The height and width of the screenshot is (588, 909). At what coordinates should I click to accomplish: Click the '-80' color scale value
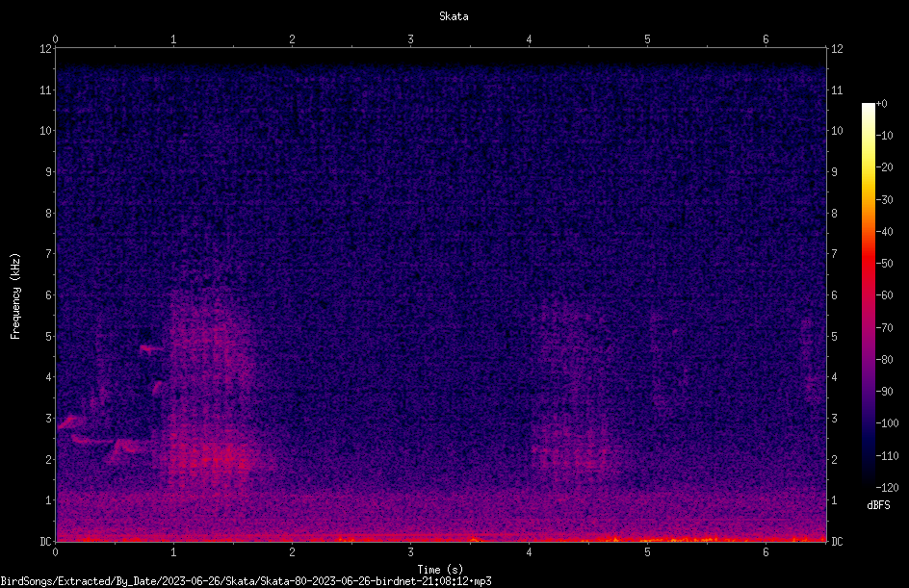[885, 360]
